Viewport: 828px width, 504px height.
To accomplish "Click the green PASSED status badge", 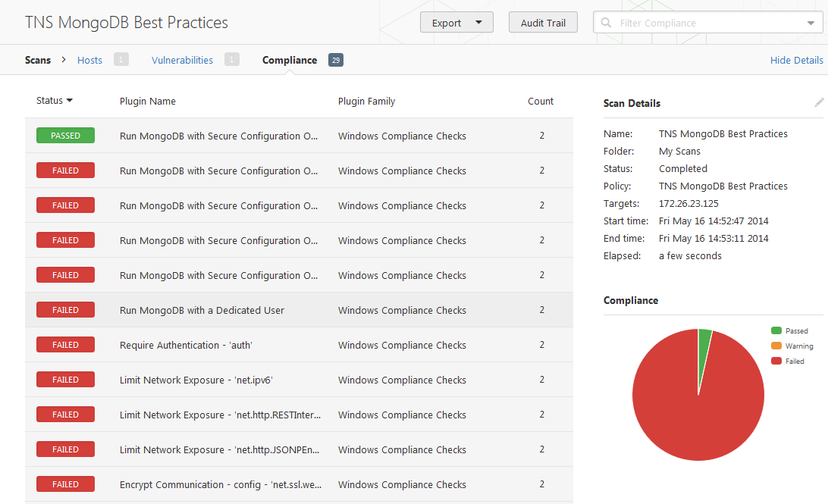I will pos(65,136).
